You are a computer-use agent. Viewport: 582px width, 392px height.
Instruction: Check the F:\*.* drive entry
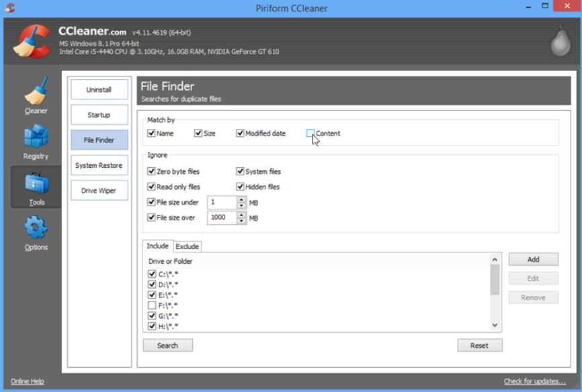pos(152,305)
